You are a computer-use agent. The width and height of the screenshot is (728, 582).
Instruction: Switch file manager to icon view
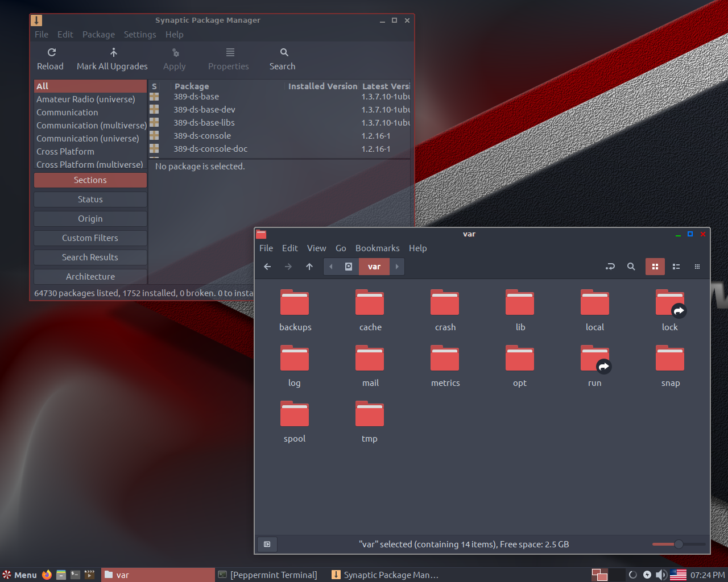coord(655,267)
